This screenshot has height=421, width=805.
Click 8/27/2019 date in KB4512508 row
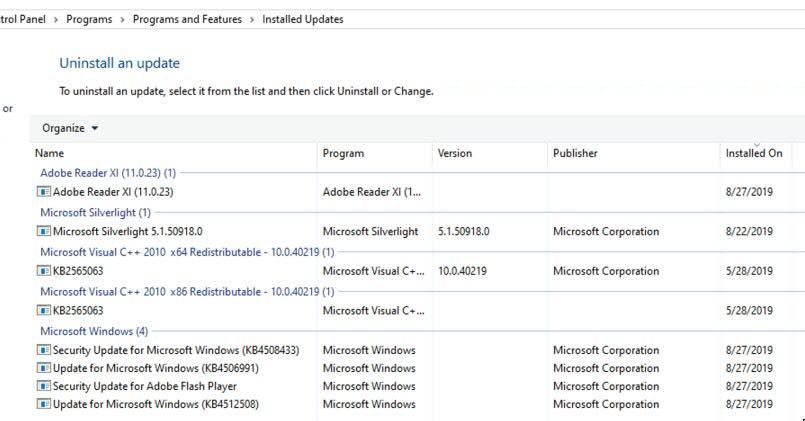pos(749,404)
